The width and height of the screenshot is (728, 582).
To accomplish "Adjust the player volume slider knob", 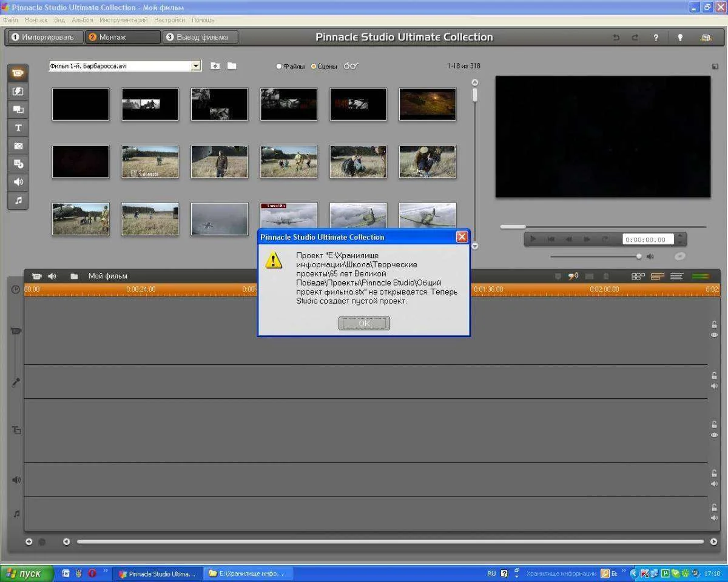I will 639,256.
